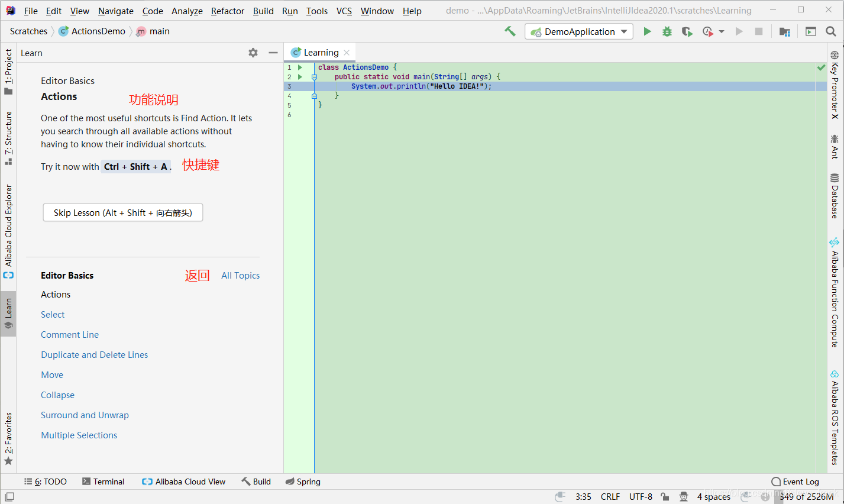844x504 pixels.
Task: Start debugging with the bug icon
Action: click(x=667, y=31)
